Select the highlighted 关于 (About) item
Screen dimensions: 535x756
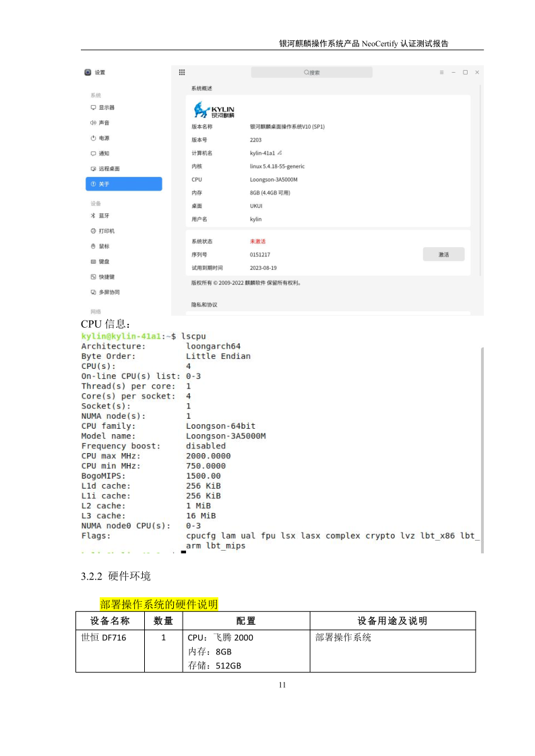tap(123, 184)
